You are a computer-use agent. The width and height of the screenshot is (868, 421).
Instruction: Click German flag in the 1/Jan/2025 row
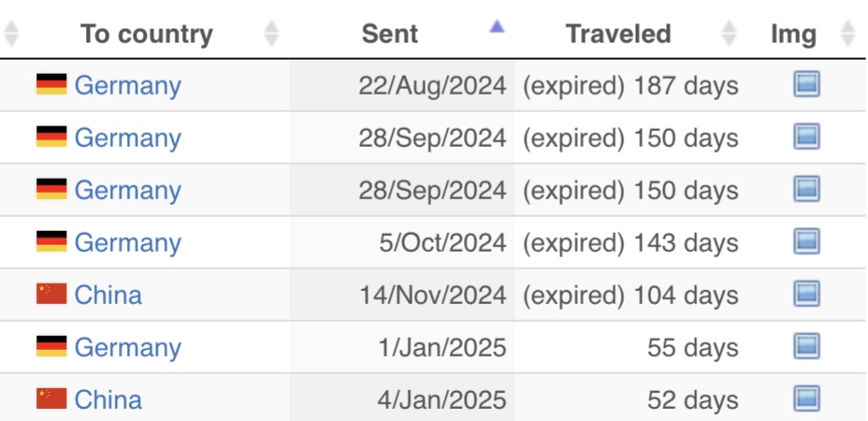[51, 346]
